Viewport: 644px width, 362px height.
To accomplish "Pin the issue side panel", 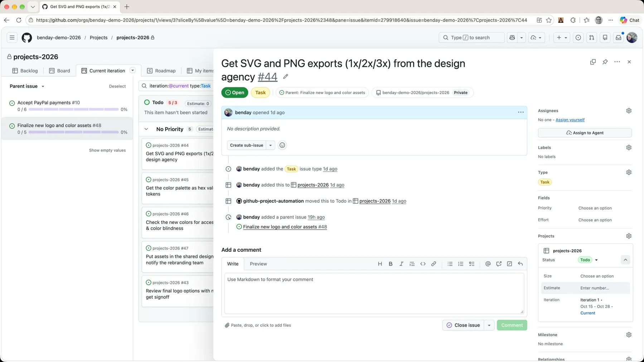I will (605, 62).
